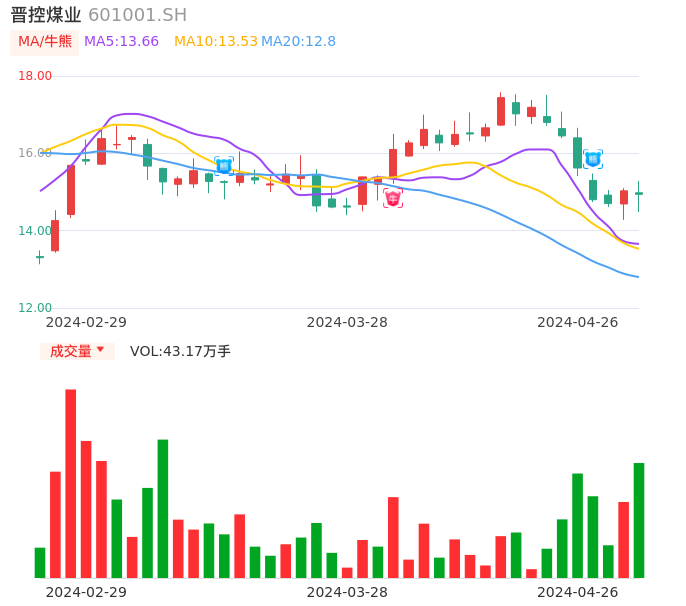Click 2024-03-28 date under price chart
Image resolution: width=686 pixels, height=606 pixels.
click(347, 322)
